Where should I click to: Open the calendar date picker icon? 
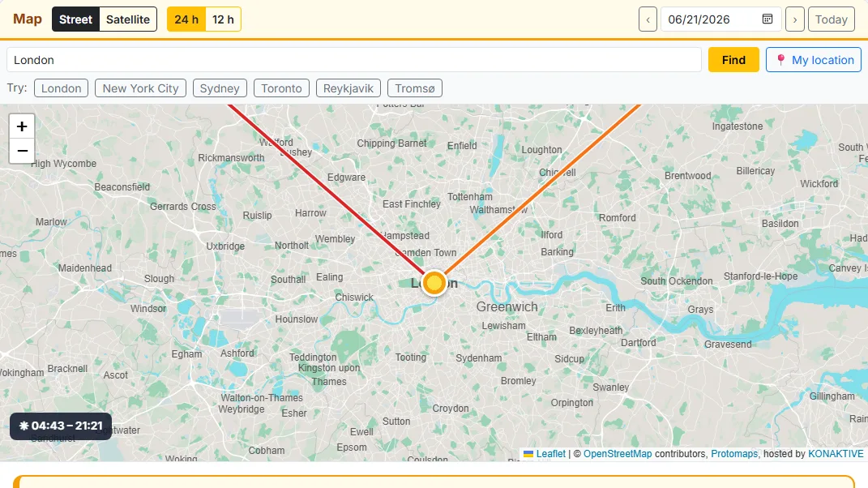(x=768, y=19)
